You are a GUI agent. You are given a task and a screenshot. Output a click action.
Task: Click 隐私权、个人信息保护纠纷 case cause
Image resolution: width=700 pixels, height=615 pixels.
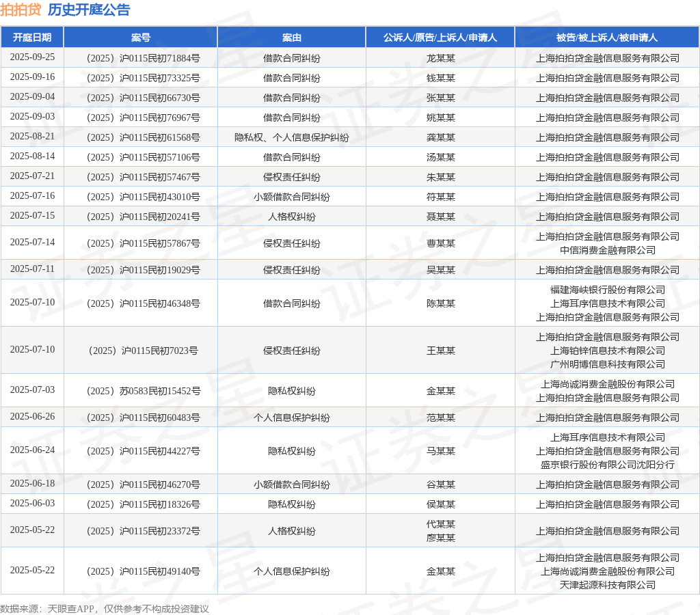point(291,137)
